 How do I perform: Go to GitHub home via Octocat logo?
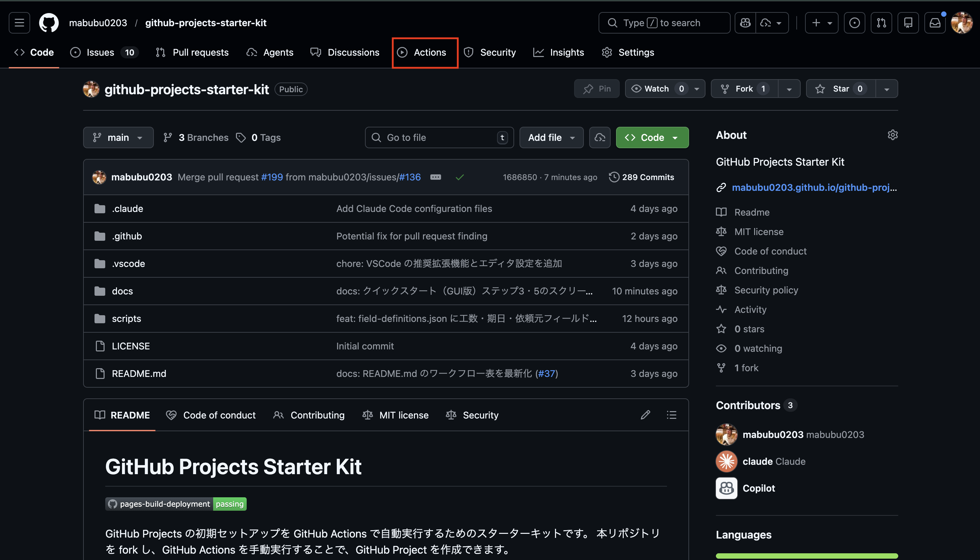(49, 23)
